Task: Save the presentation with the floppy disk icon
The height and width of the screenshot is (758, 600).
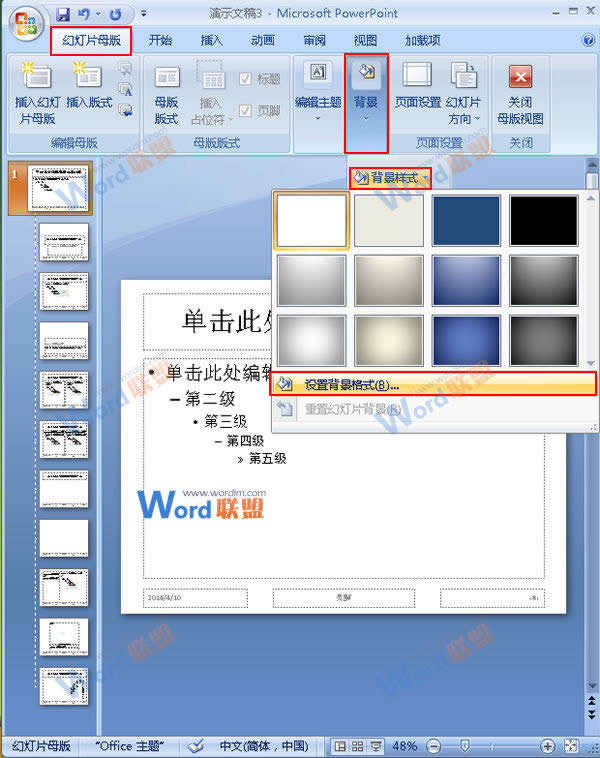Action: click(63, 15)
